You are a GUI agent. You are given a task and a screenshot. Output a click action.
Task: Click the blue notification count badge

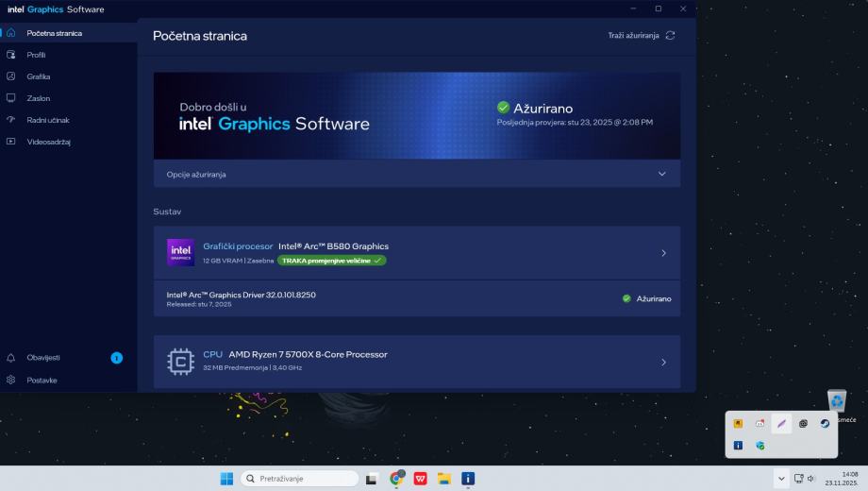116,358
